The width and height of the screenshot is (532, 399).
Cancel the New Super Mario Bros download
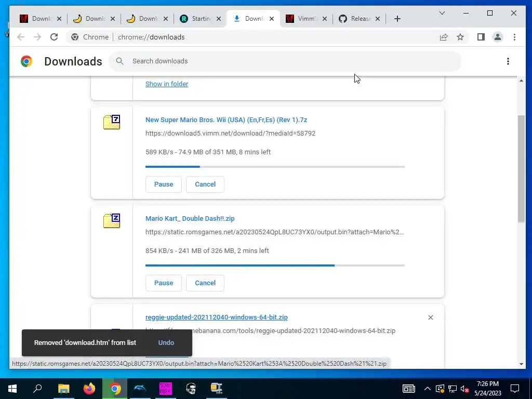tap(205, 184)
